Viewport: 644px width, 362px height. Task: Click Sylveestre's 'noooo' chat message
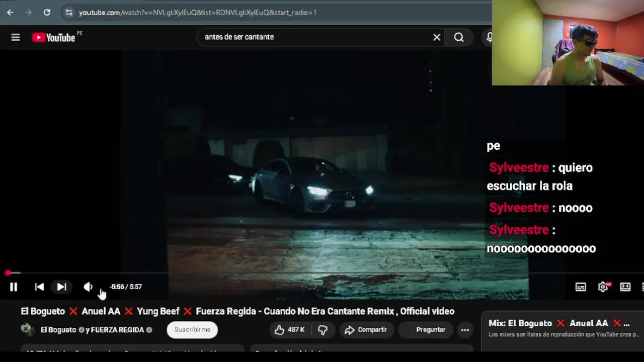pyautogui.click(x=541, y=208)
